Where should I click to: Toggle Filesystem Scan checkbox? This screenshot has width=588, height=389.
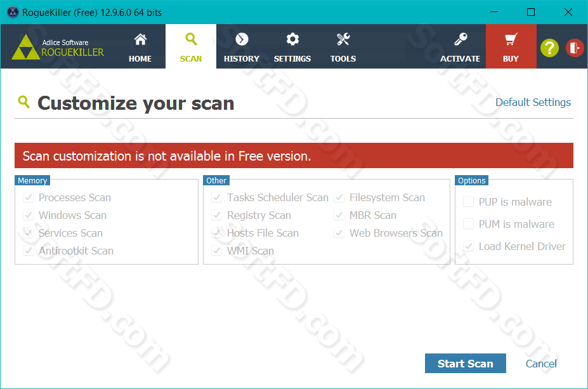coord(339,197)
